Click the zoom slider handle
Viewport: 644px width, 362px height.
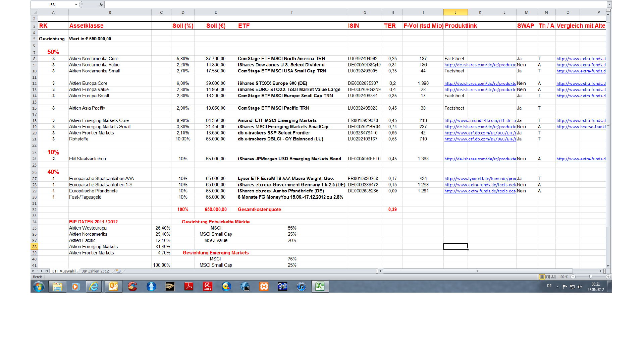591,277
